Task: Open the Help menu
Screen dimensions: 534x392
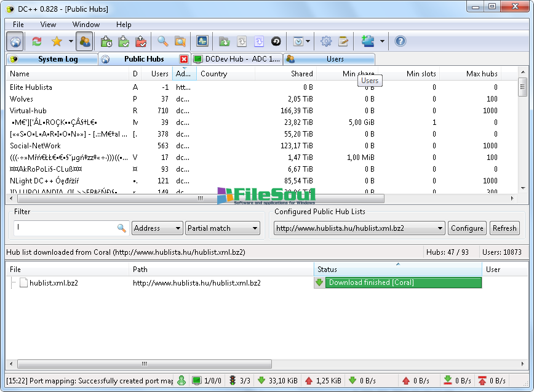Action: tap(124, 25)
